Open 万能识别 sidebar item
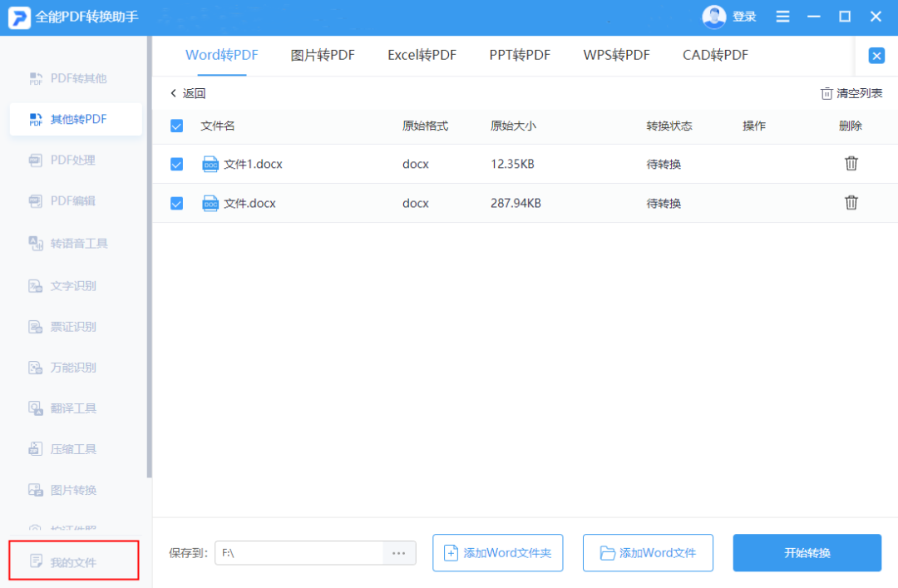The height and width of the screenshot is (588, 898). click(x=62, y=368)
